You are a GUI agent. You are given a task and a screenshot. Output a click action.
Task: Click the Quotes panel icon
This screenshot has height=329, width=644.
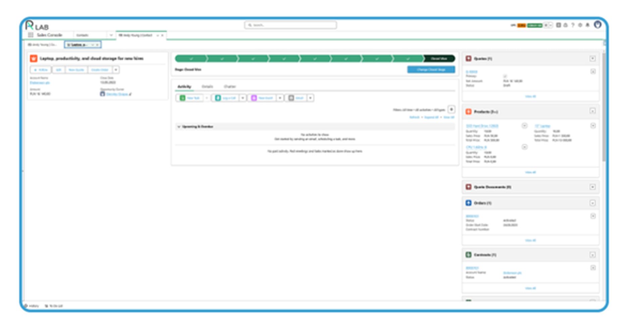point(469,58)
